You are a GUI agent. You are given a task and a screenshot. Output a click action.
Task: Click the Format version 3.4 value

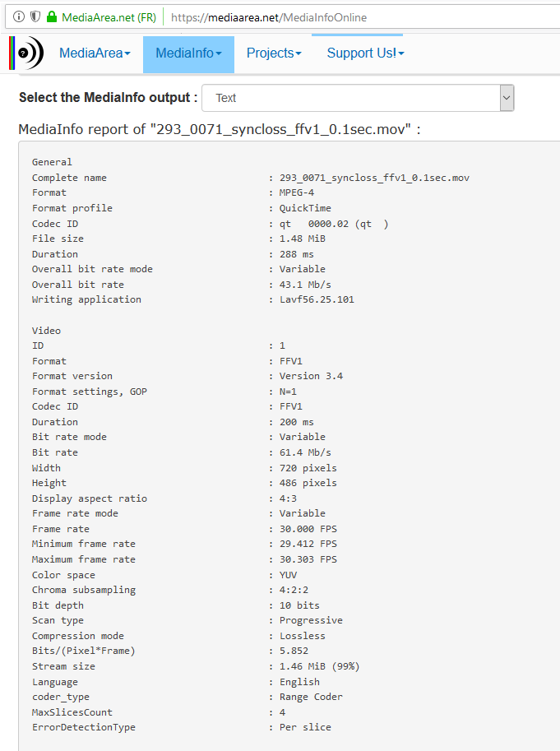(311, 376)
